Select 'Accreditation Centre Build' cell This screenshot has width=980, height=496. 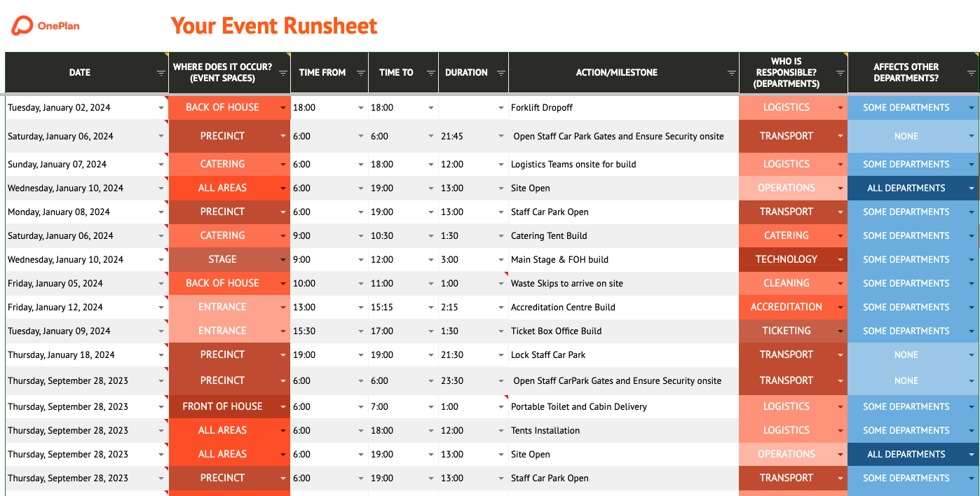(623, 308)
